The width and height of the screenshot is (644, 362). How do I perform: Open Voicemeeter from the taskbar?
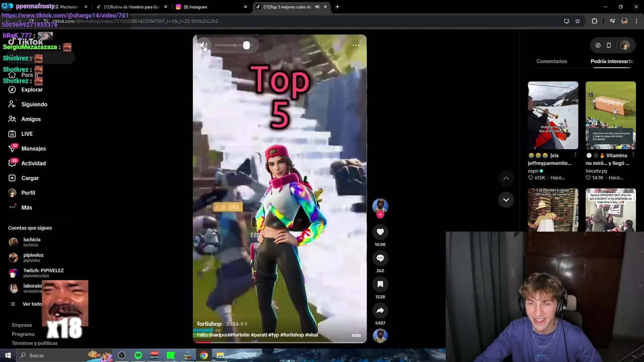coord(154,355)
